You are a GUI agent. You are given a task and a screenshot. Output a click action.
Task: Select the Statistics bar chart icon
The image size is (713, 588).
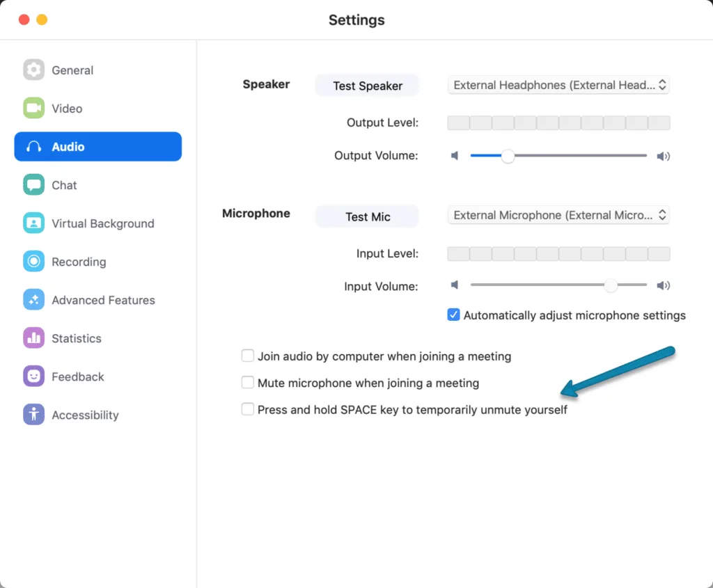[33, 338]
